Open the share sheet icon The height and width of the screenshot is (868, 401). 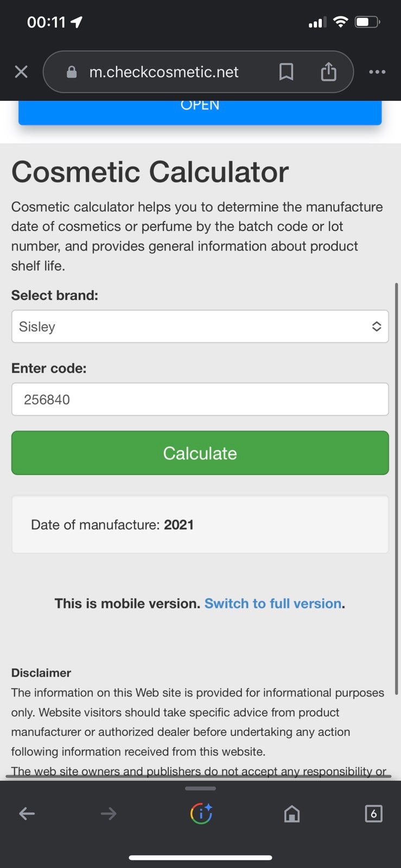(328, 71)
